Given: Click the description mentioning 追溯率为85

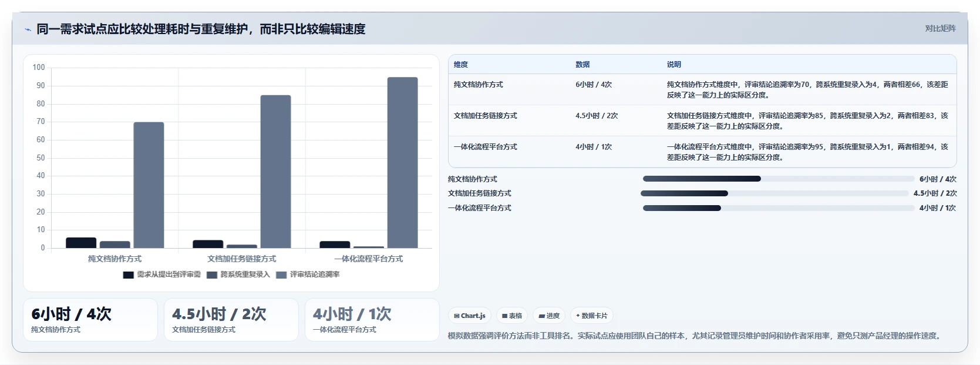Looking at the screenshot, I should coord(807,121).
